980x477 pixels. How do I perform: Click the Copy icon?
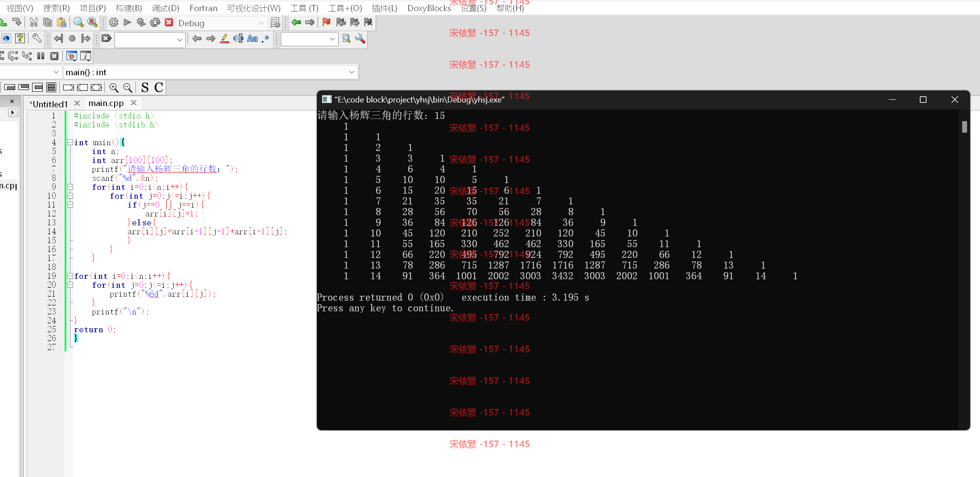click(48, 22)
